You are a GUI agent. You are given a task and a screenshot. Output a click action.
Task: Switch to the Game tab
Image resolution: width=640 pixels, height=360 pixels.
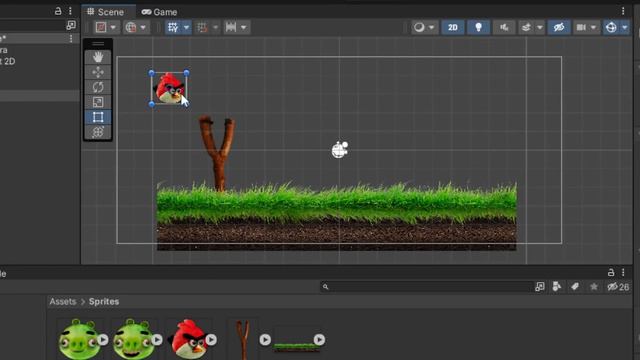tap(160, 12)
